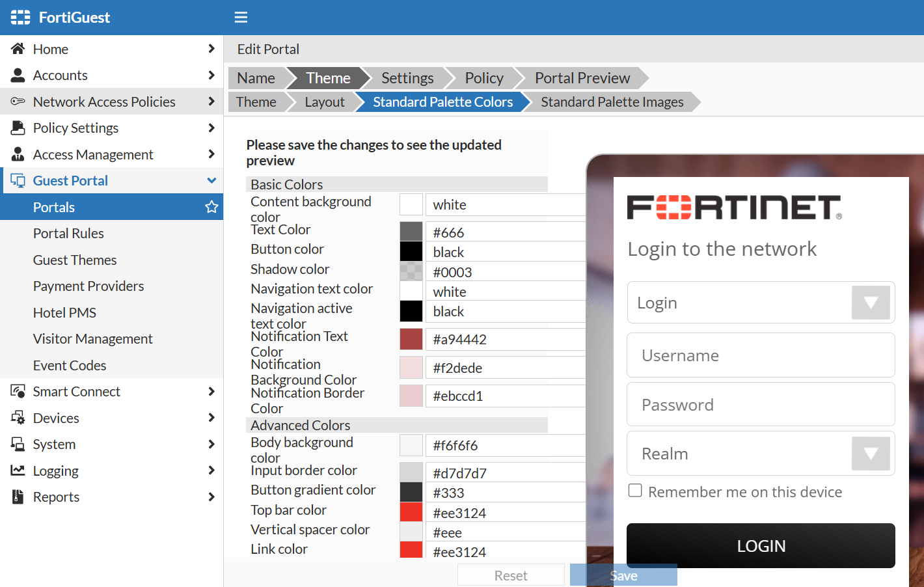Click the FortiGuest grid logo
Image resolution: width=924 pixels, height=587 pixels.
(x=20, y=17)
